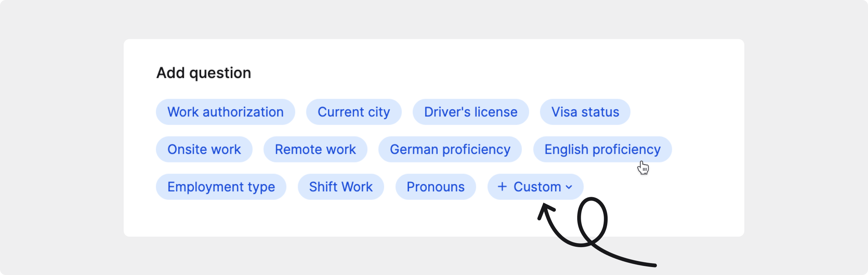Click the plus icon beside Custom
This screenshot has width=868, height=275.
502,187
